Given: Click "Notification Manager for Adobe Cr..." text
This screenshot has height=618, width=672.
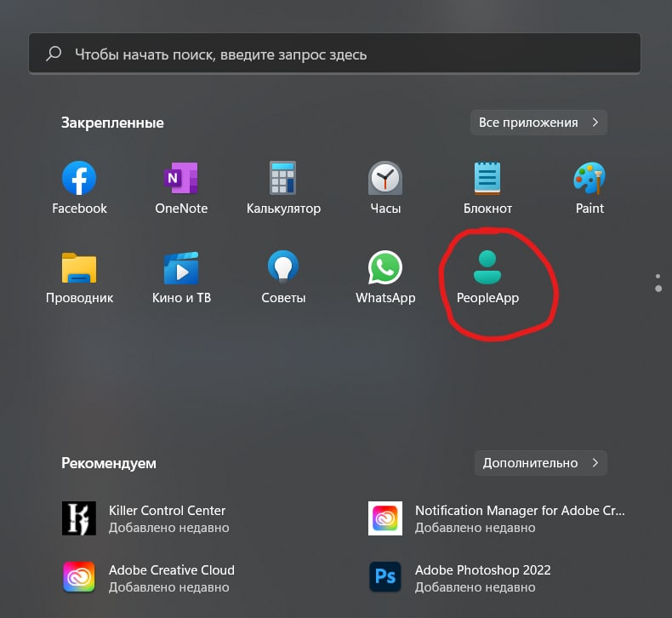Looking at the screenshot, I should point(520,511).
